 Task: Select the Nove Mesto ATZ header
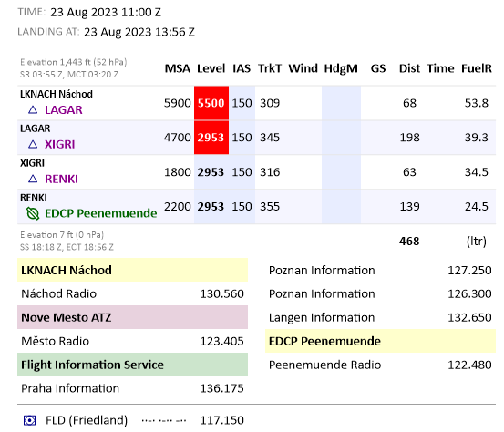click(x=132, y=317)
